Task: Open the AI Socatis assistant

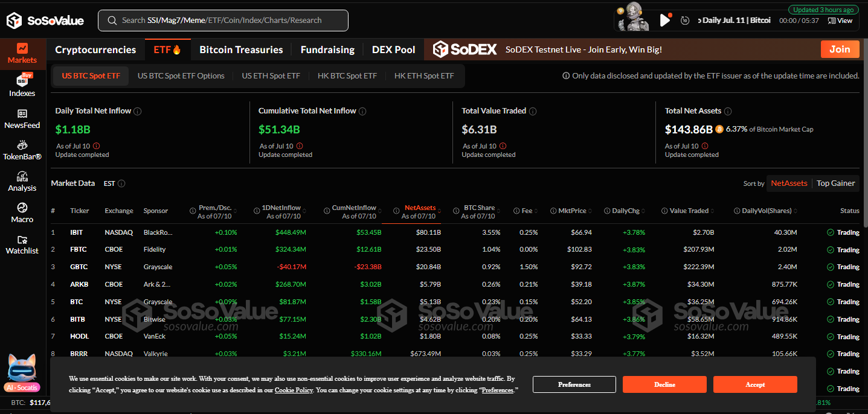Action: click(22, 374)
